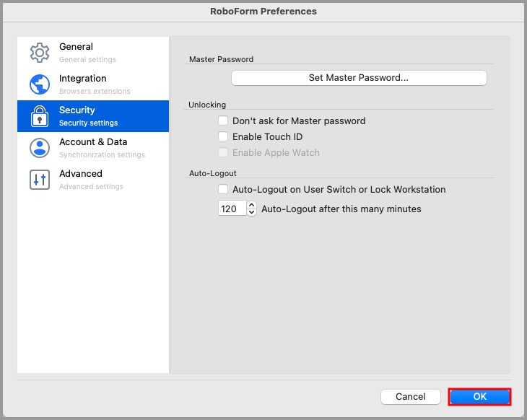Switch to the Integration section label
Viewport: 527px width, 420px height.
tap(83, 78)
